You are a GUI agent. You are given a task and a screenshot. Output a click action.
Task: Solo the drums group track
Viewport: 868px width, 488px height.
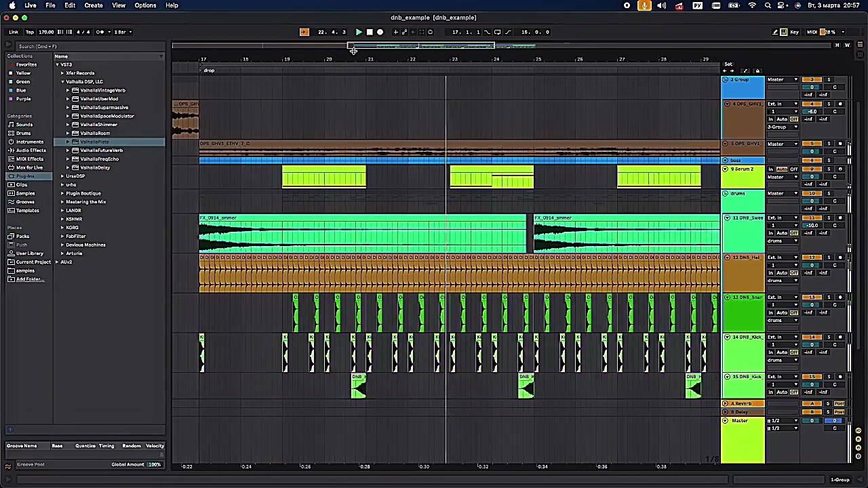[x=828, y=193]
